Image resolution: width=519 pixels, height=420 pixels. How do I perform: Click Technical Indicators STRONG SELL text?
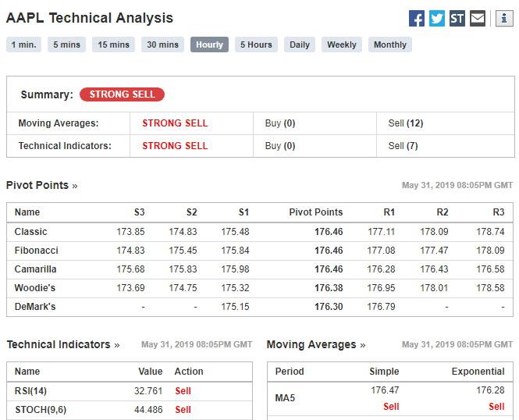pyautogui.click(x=175, y=146)
